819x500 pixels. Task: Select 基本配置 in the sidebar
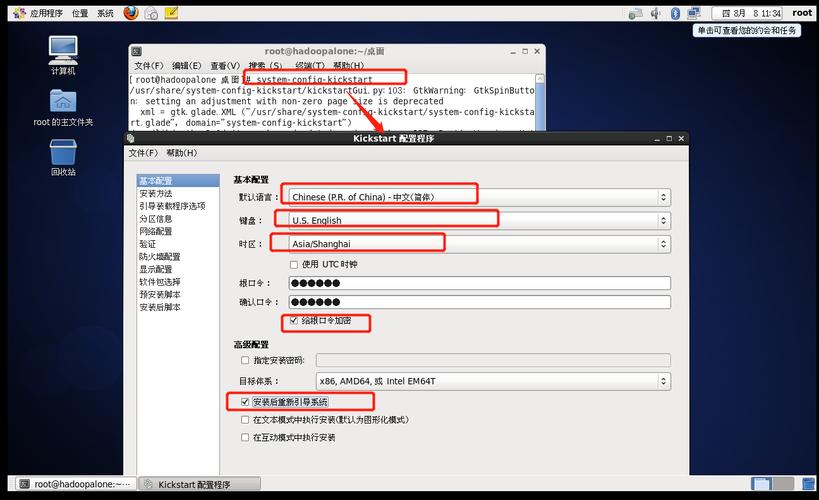pos(178,181)
